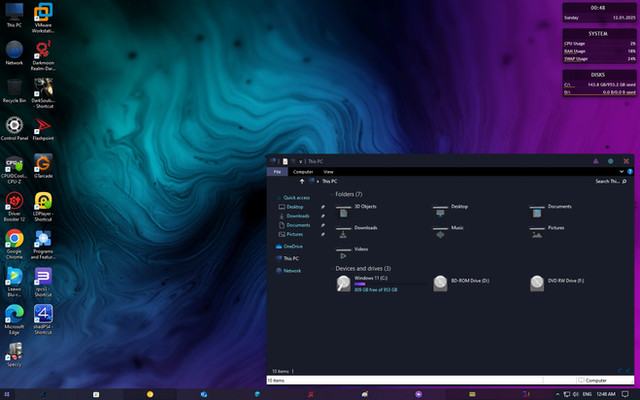This screenshot has height=400, width=640.
Task: Open Downloads in Quick access list
Action: click(x=294, y=216)
